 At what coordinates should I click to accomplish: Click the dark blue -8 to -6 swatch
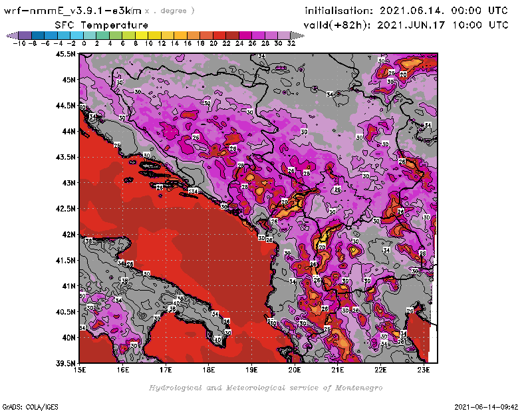pyautogui.click(x=38, y=36)
